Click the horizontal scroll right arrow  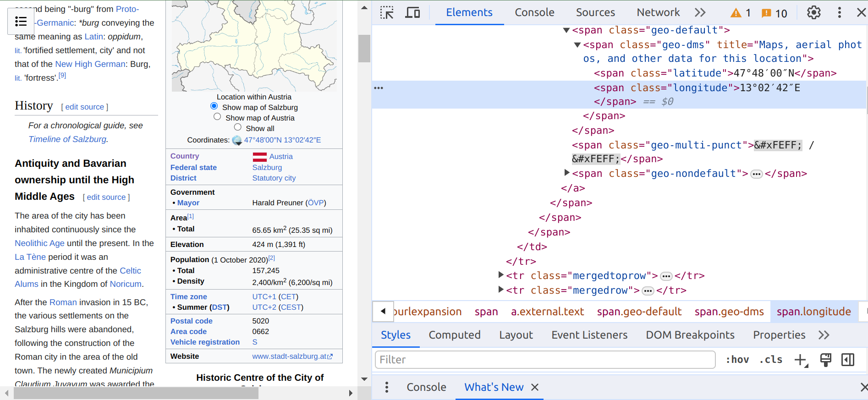(x=351, y=393)
